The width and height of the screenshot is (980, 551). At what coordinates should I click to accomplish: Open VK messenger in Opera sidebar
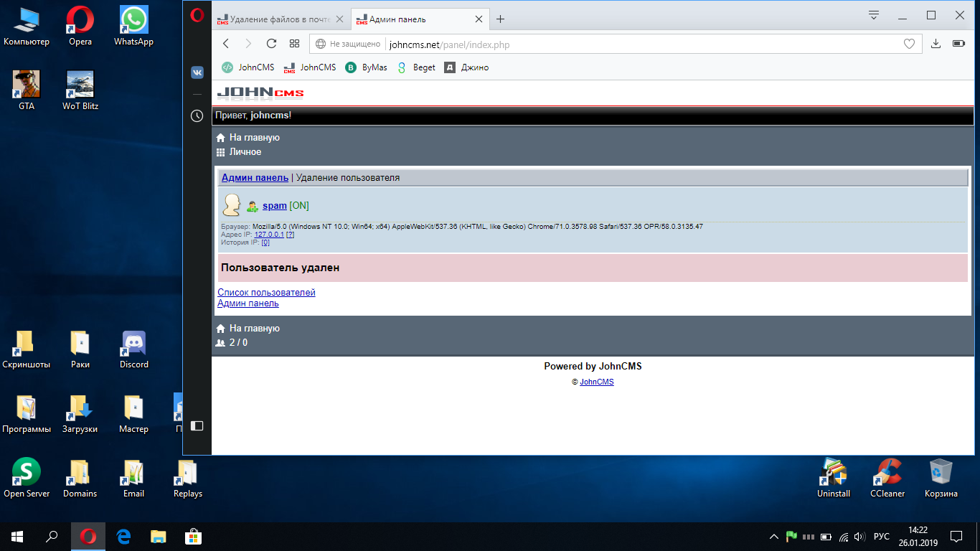click(x=197, y=72)
